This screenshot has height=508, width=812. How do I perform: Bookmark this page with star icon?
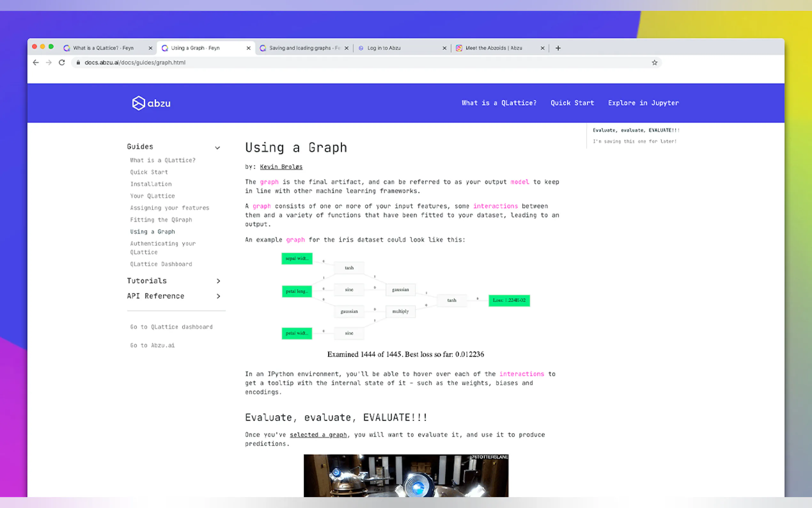pos(654,62)
